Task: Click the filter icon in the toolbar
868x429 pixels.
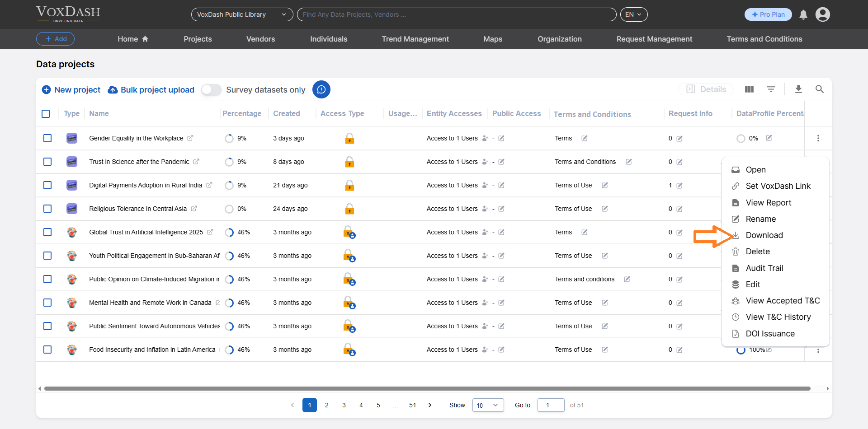Action: point(771,89)
